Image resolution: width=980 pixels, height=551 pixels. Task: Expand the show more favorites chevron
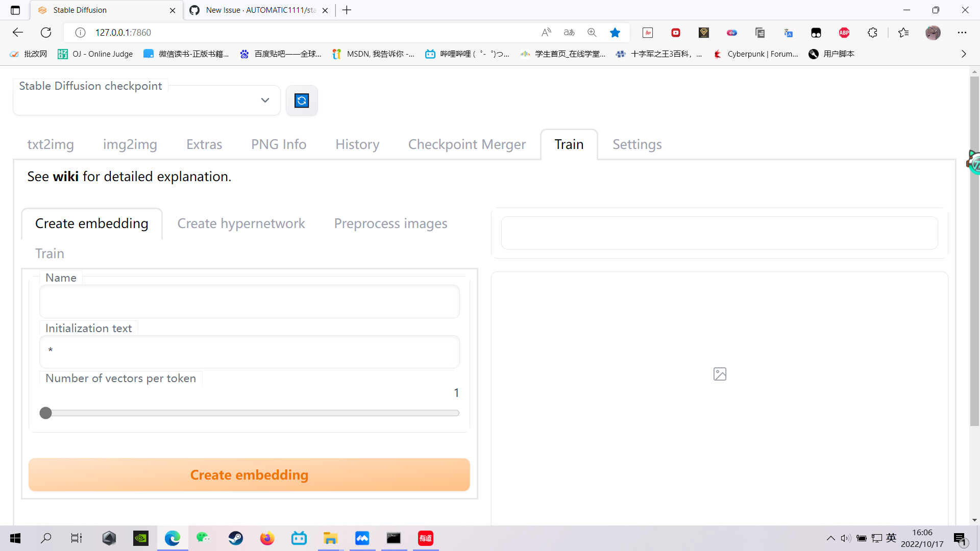(964, 54)
